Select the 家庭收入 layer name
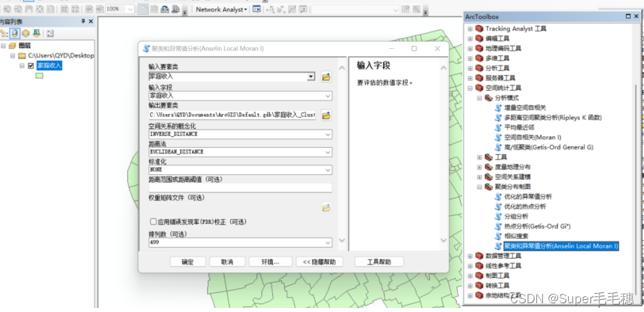The image size is (644, 312). tap(49, 65)
